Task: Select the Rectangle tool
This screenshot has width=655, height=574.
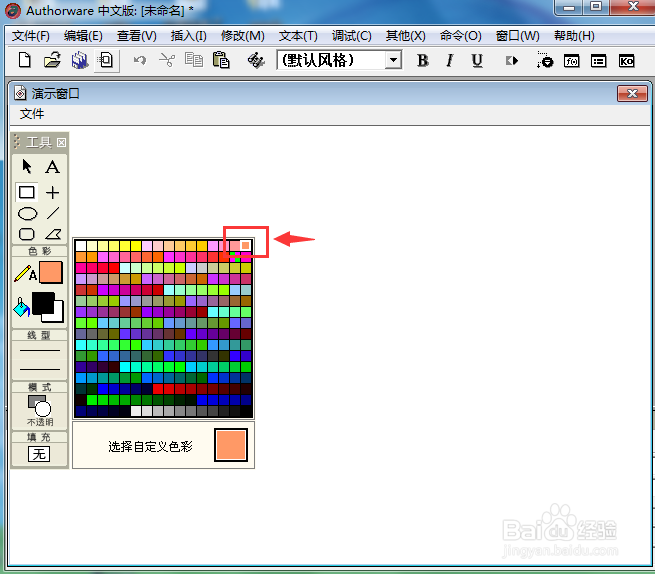Action: 27,193
